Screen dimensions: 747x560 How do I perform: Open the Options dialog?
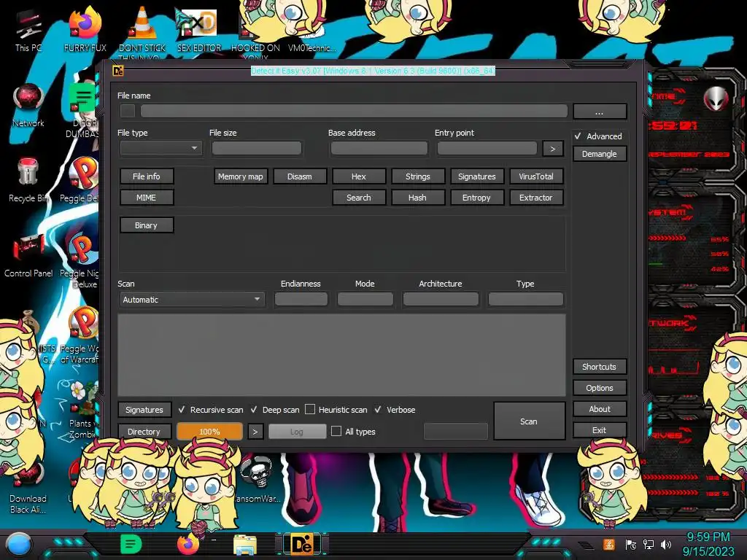(x=600, y=388)
